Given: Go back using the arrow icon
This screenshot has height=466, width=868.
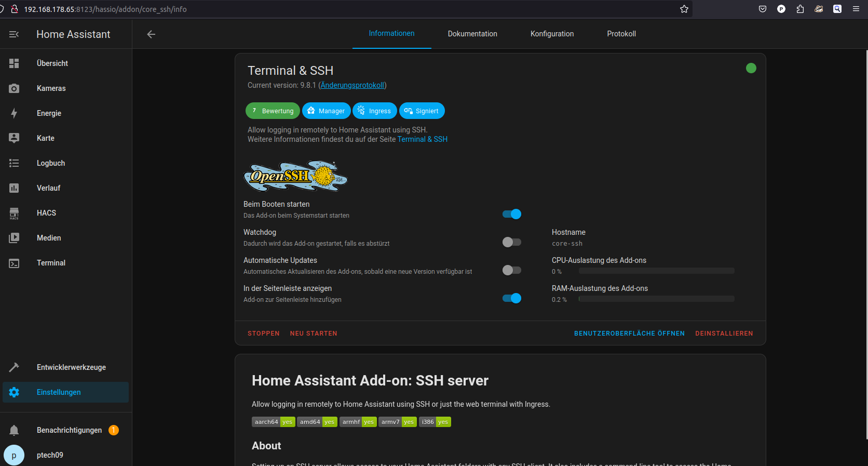Looking at the screenshot, I should point(151,34).
